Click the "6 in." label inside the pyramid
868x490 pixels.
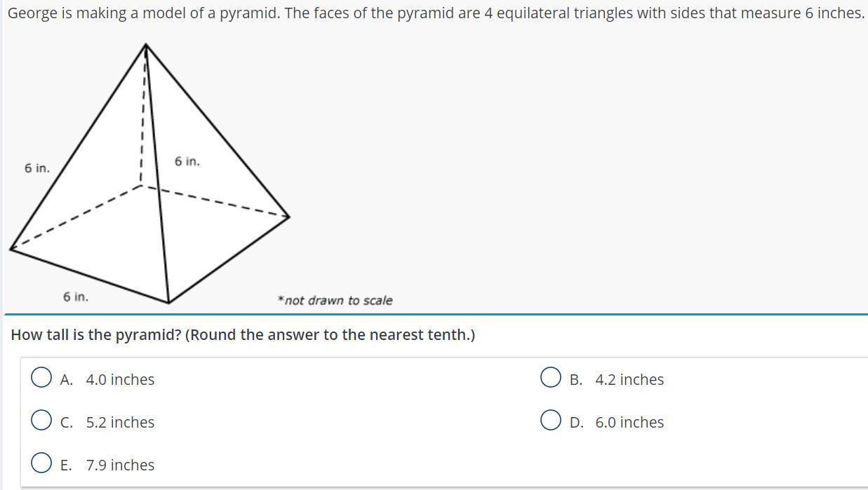coord(187,161)
